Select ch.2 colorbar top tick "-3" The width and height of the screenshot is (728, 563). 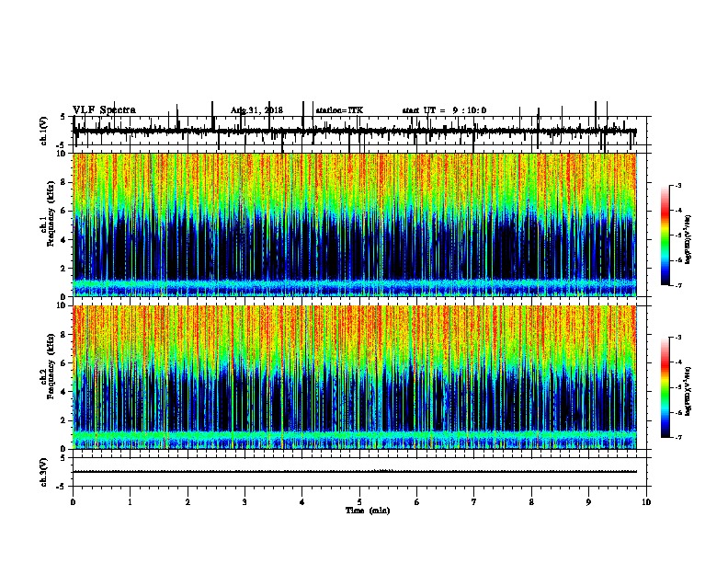point(677,338)
